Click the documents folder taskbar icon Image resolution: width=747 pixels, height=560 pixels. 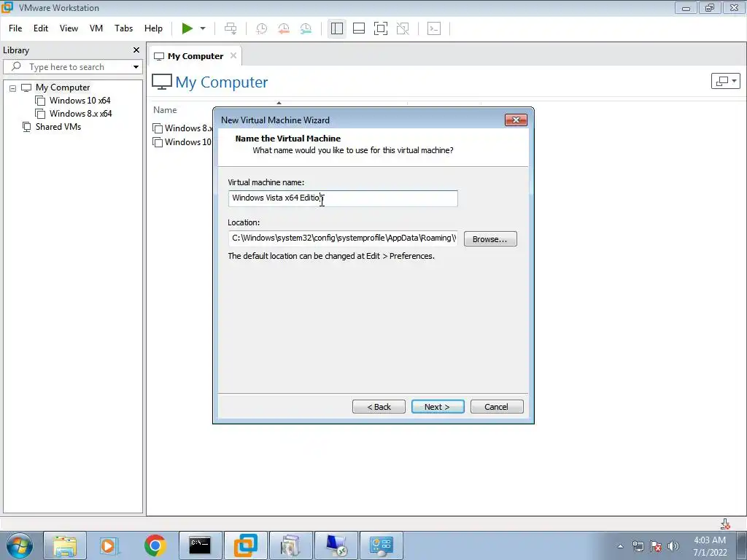[x=290, y=545]
